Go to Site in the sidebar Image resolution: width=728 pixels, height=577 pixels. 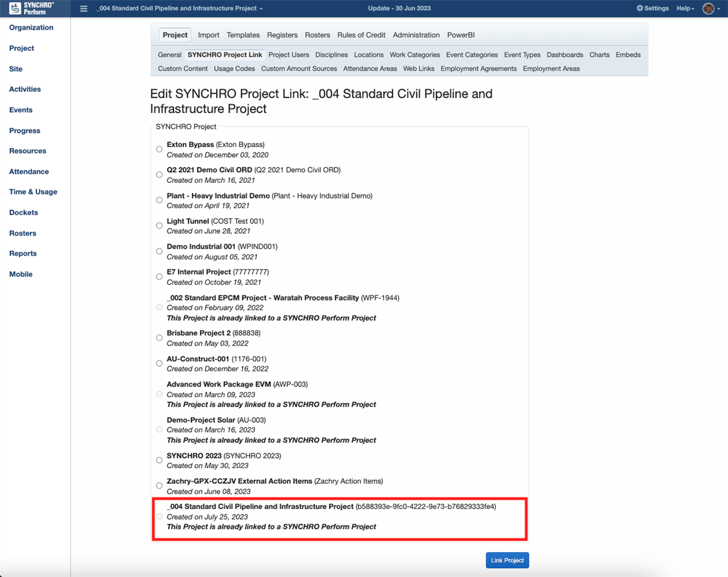pyautogui.click(x=16, y=69)
